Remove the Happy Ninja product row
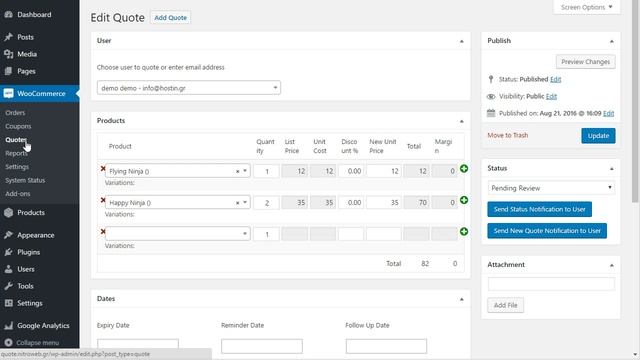The image size is (640, 360). (x=103, y=200)
